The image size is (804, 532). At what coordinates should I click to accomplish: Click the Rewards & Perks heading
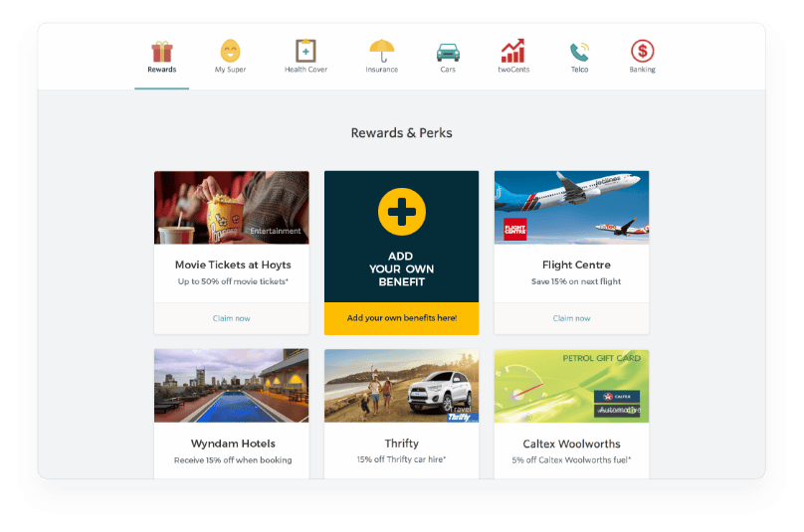(401, 133)
